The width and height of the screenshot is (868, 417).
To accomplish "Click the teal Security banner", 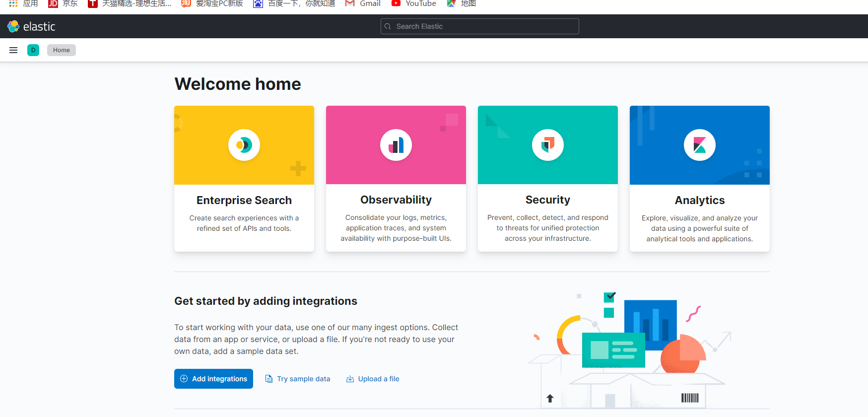I will 548,145.
